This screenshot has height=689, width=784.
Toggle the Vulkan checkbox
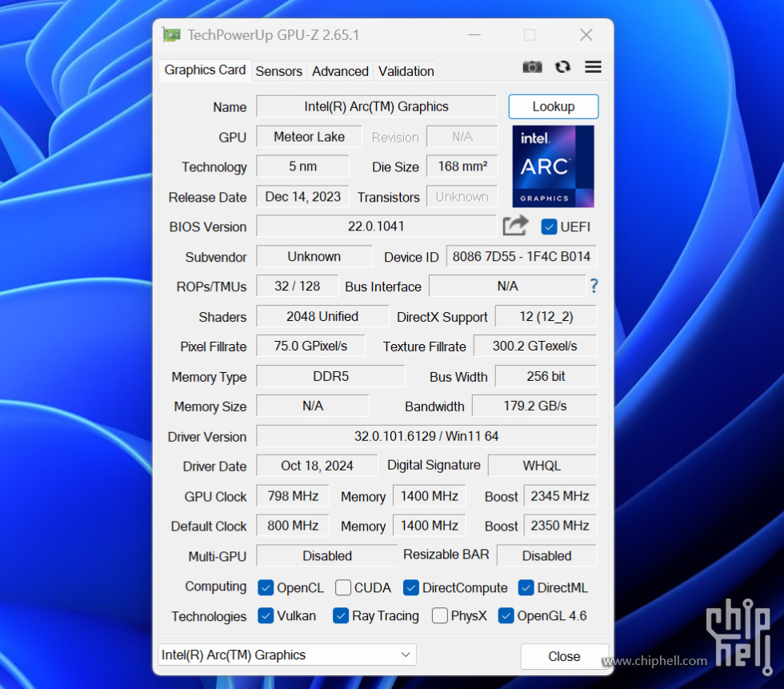(x=266, y=615)
